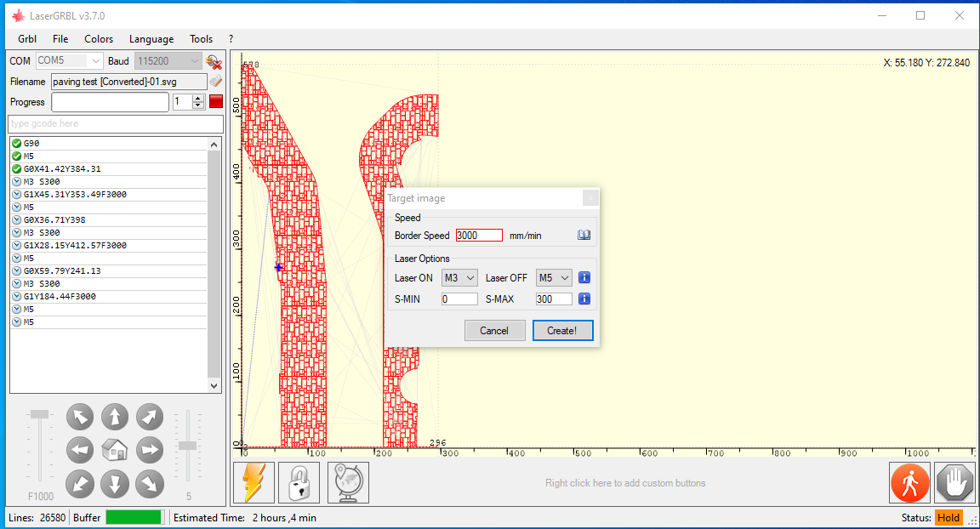
Task: Click the Create! button
Action: 562,330
